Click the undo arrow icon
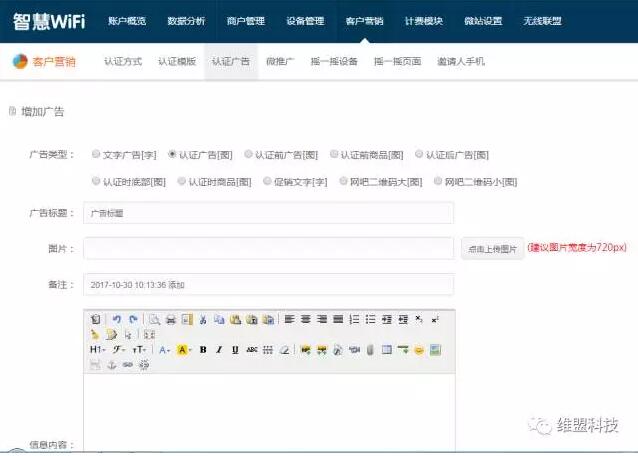This screenshot has width=638, height=456. pos(117,319)
